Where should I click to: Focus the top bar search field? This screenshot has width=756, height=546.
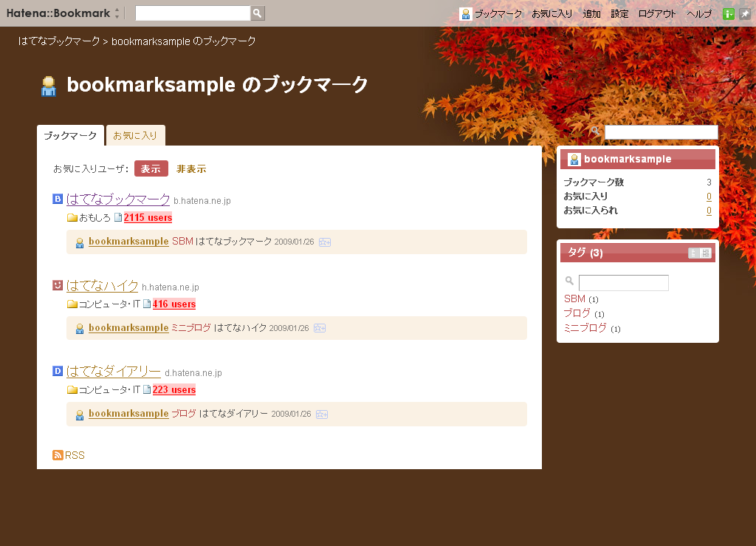coord(193,13)
